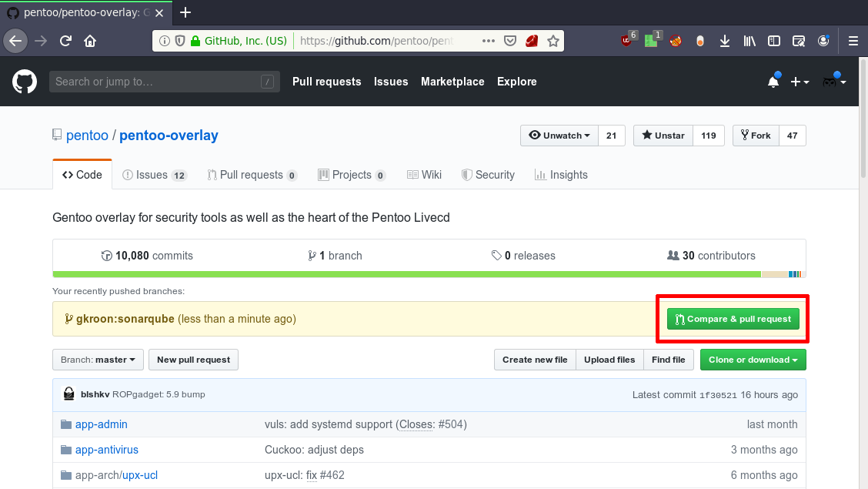868x489 pixels.
Task: Open the page actions three-dot menu
Action: (x=488, y=41)
